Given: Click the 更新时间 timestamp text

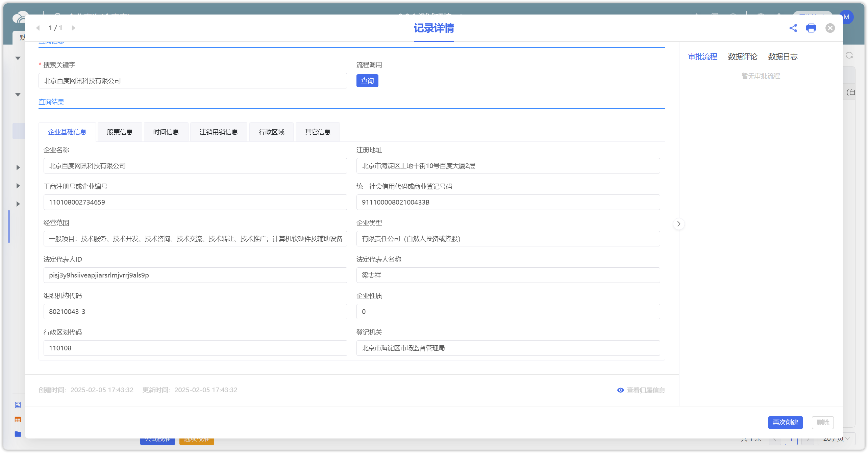Looking at the screenshot, I should click(190, 390).
